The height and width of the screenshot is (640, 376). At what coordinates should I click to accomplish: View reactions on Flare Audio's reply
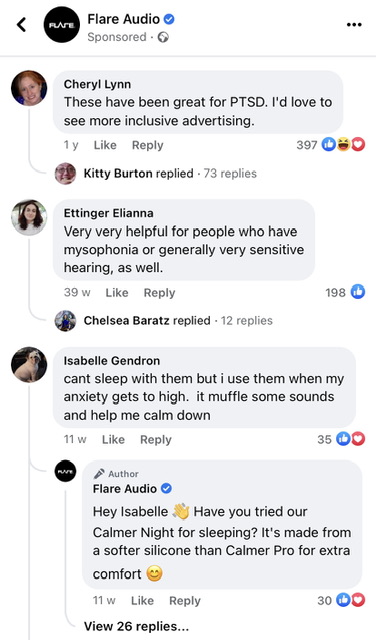341,600
